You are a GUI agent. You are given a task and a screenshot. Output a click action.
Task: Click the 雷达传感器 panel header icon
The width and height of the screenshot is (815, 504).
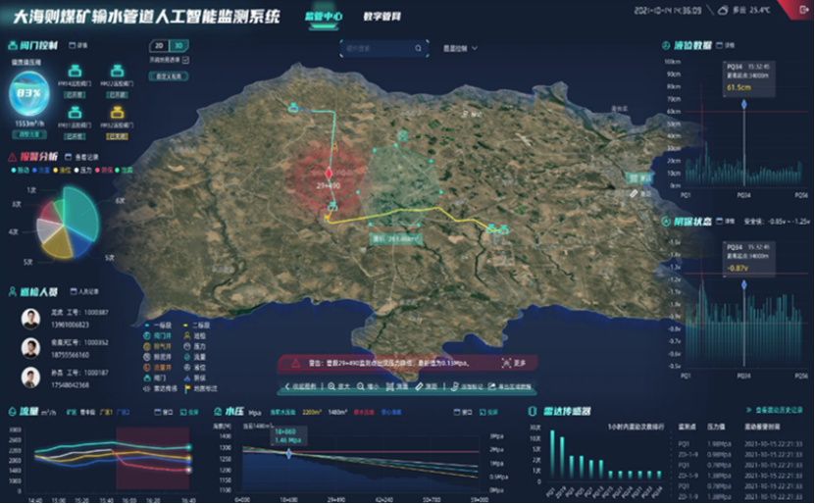tap(533, 411)
